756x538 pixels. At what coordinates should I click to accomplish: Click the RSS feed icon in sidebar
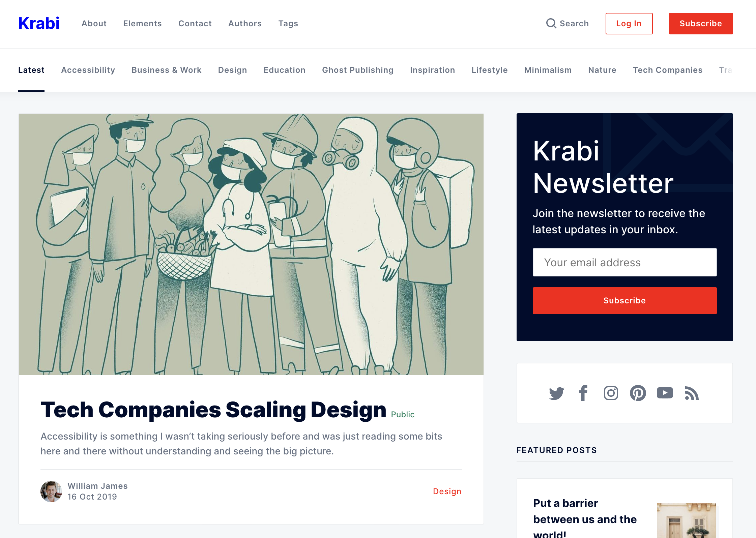(692, 393)
